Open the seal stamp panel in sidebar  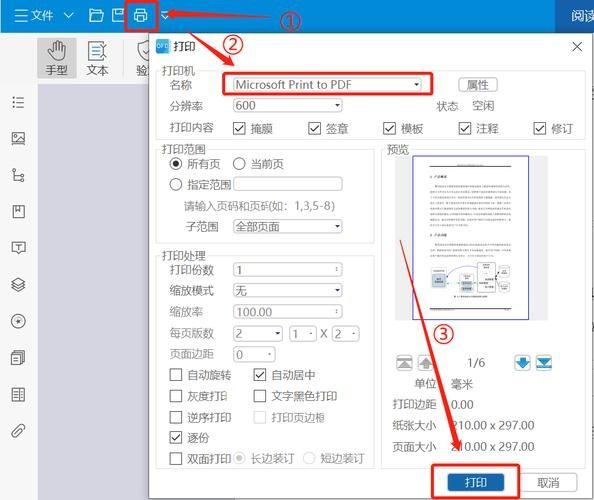[x=18, y=321]
